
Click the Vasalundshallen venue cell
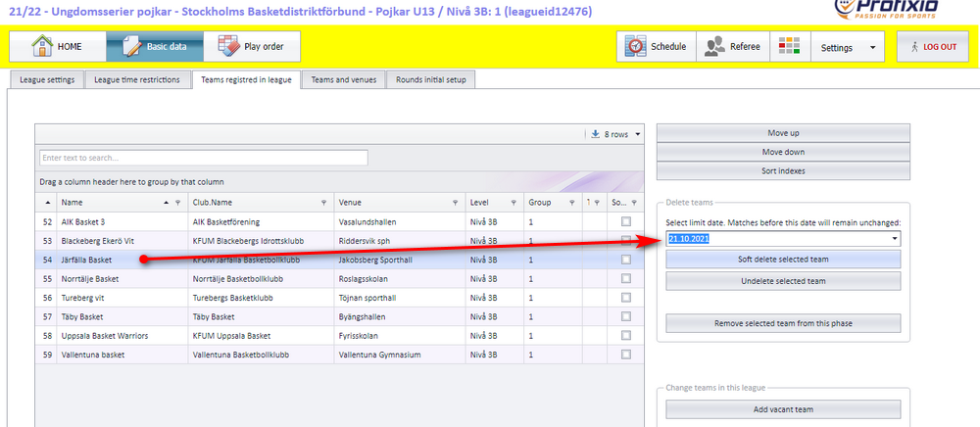pos(400,221)
